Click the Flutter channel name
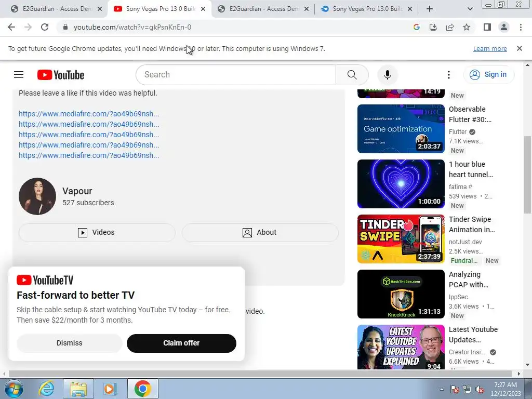 [458, 131]
